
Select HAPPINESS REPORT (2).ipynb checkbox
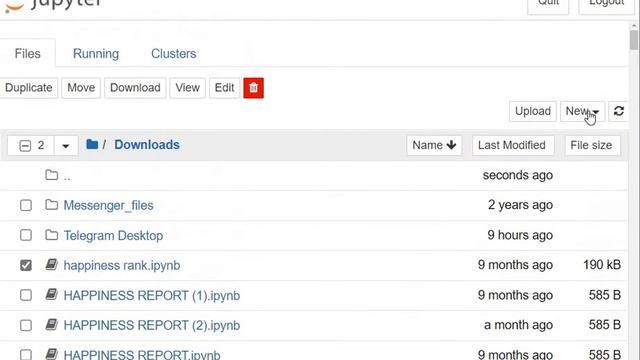pyautogui.click(x=26, y=325)
